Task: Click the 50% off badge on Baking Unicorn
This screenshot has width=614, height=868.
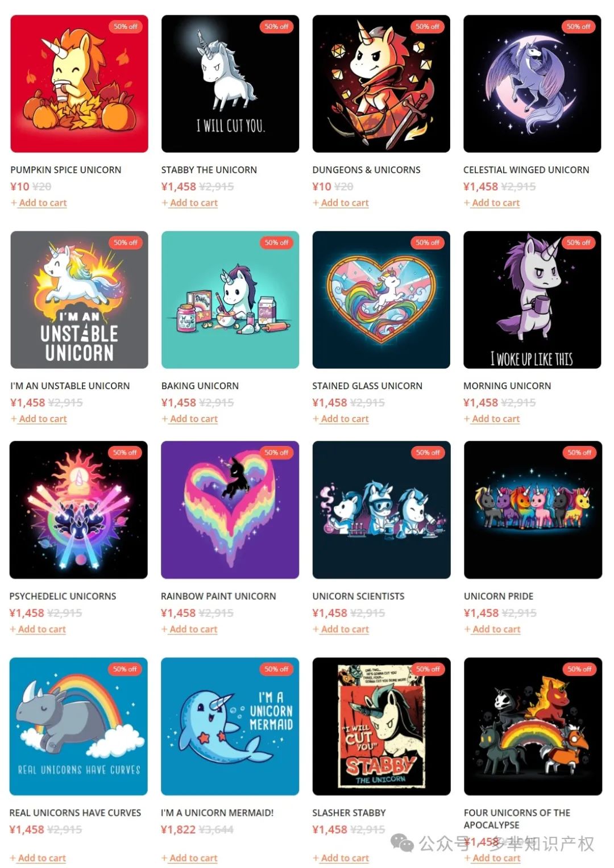Action: pos(277,243)
